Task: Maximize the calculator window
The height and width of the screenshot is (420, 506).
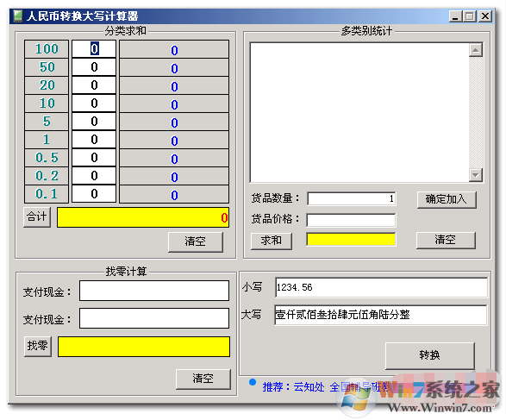Action: [x=470, y=16]
